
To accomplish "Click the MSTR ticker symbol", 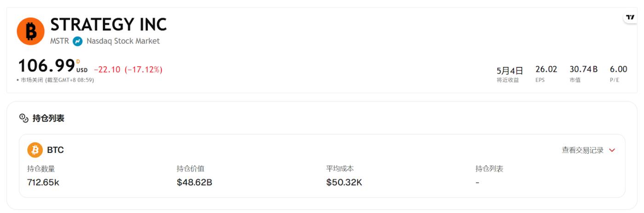I will pos(59,41).
